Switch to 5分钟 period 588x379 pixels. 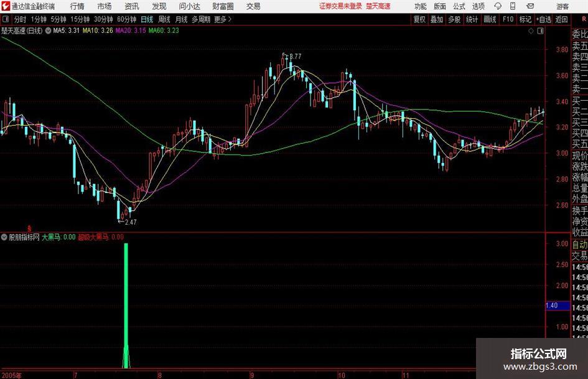click(x=58, y=19)
